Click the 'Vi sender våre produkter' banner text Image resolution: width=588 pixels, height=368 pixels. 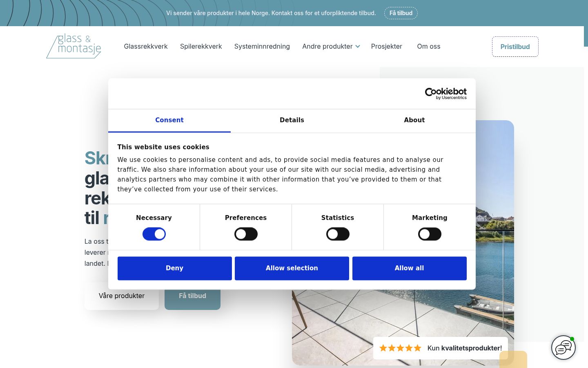pos(271,13)
